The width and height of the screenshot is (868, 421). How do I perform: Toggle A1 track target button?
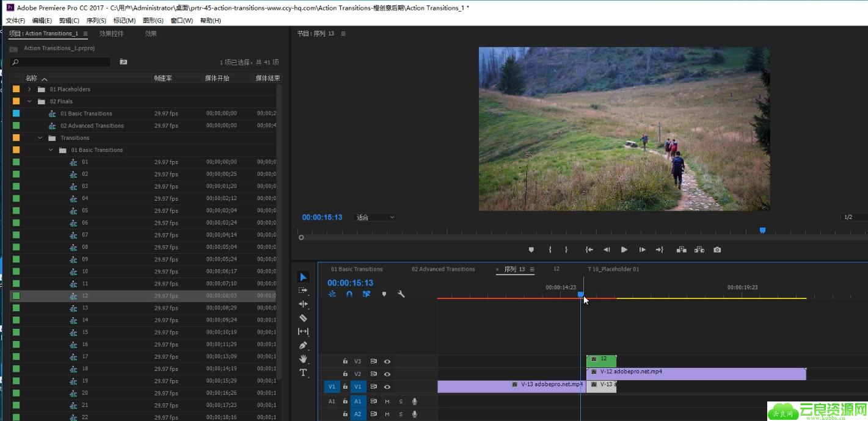358,401
